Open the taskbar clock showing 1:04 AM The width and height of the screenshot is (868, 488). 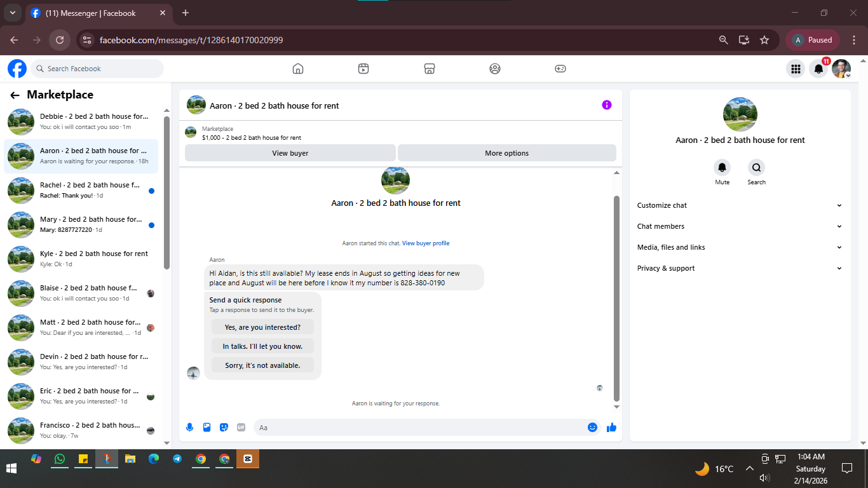[x=811, y=469]
